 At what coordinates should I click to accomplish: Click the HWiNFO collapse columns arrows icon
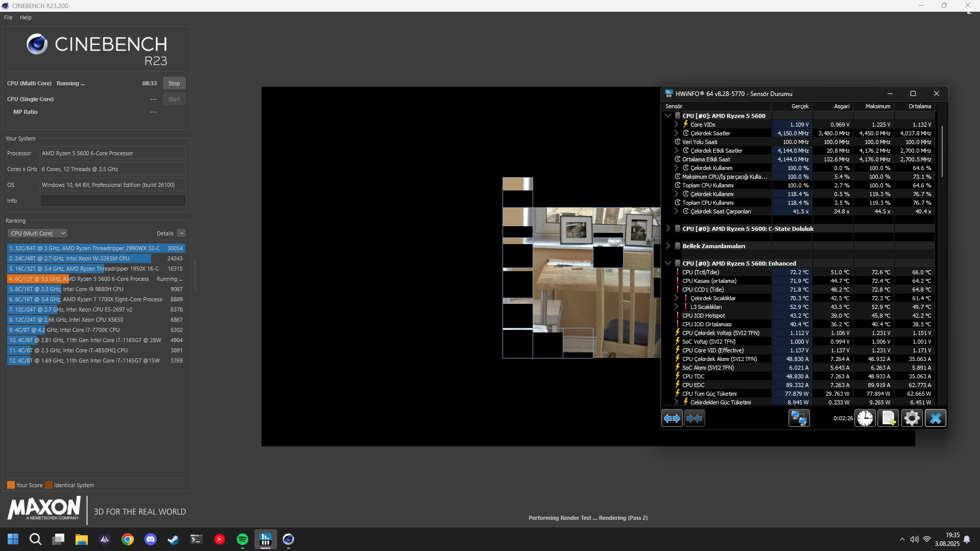coord(695,418)
